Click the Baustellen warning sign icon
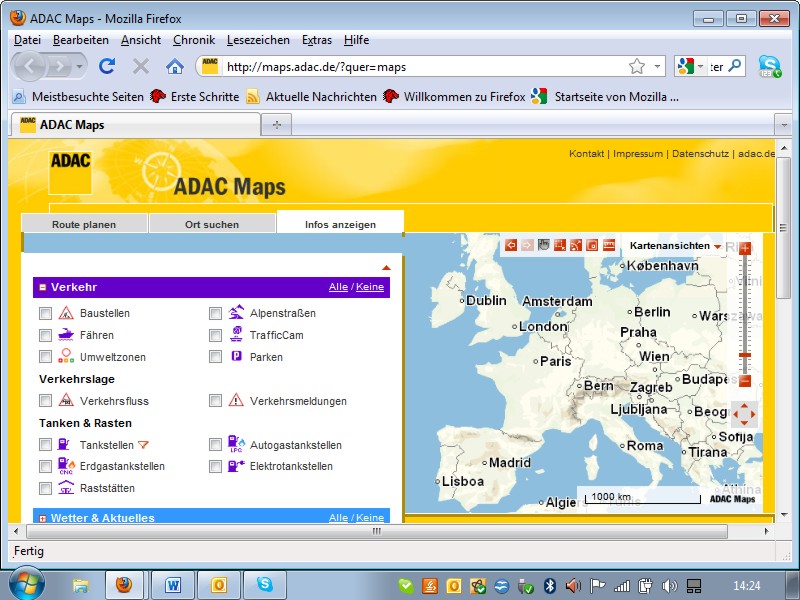The width and height of the screenshot is (800, 600). click(66, 313)
